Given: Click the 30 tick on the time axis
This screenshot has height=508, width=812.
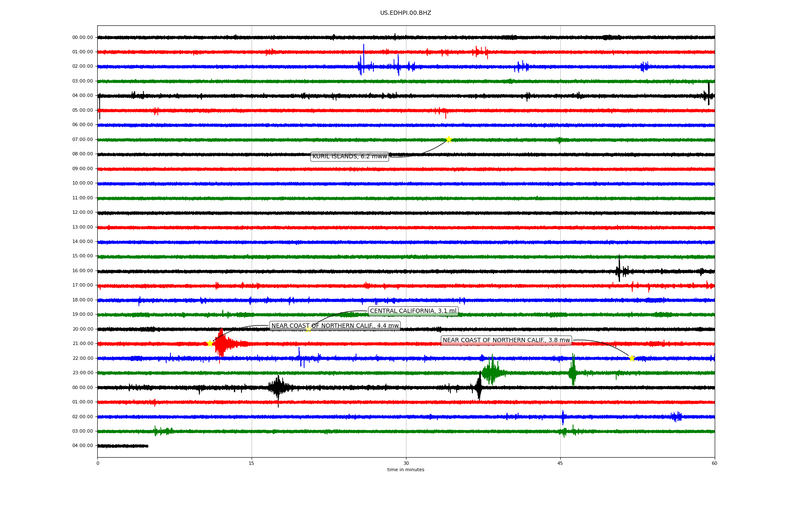Looking at the screenshot, I should tap(406, 463).
